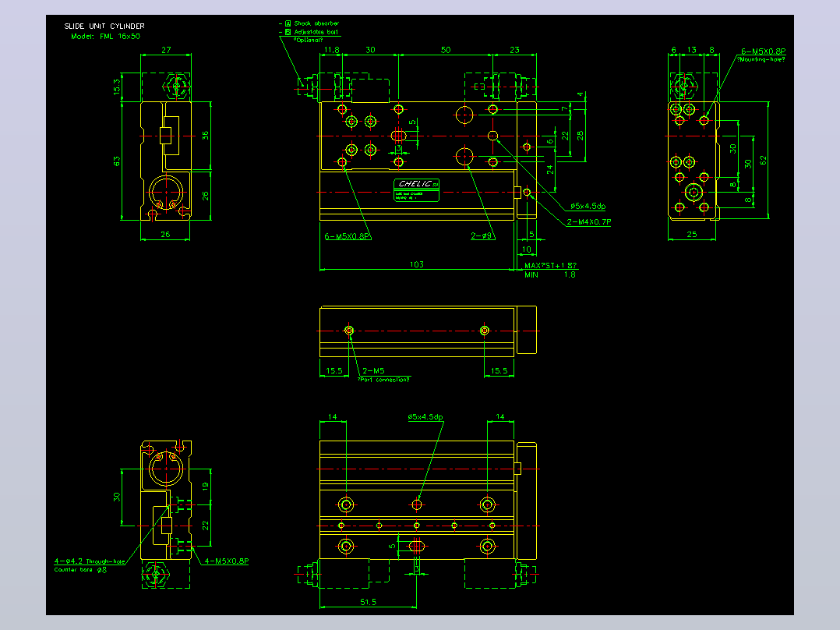Select the "36" dimension value
Viewport: 840px width, 630px height.
206,136
